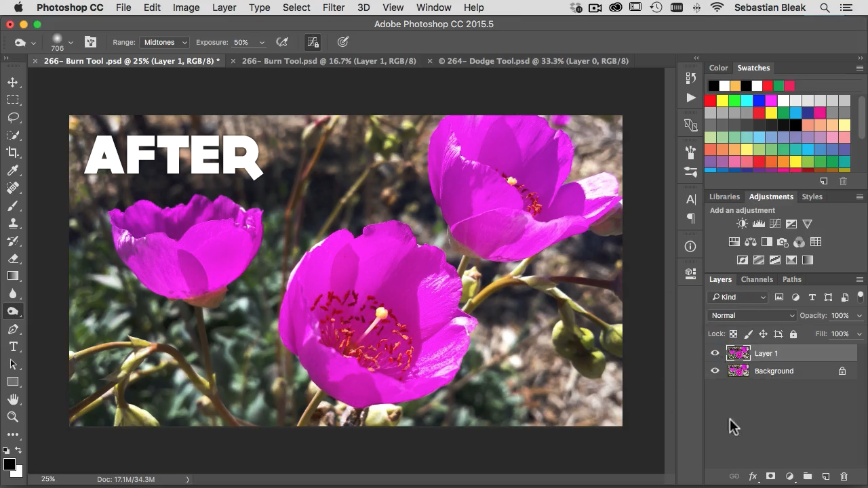Hide the Background layer eye icon
The width and height of the screenshot is (868, 488).
click(715, 371)
